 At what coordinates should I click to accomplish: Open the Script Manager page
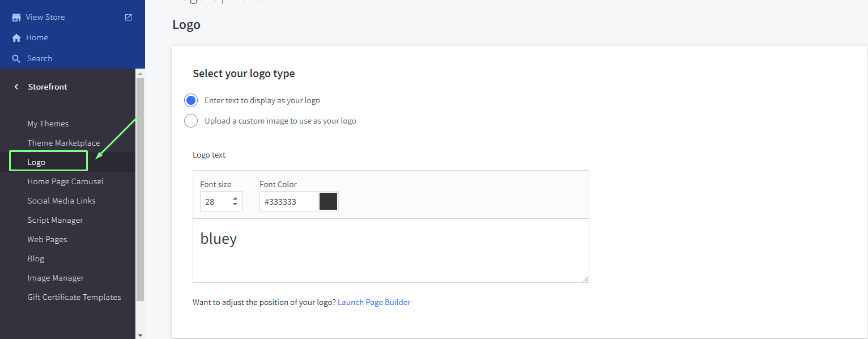point(55,220)
